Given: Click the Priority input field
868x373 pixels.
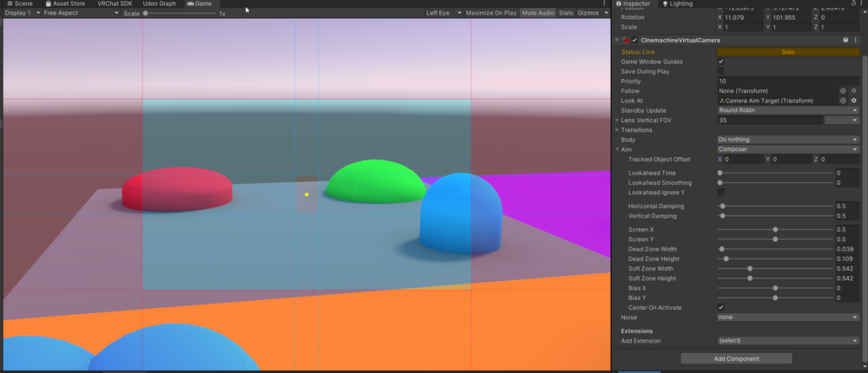Looking at the screenshot, I should point(787,82).
